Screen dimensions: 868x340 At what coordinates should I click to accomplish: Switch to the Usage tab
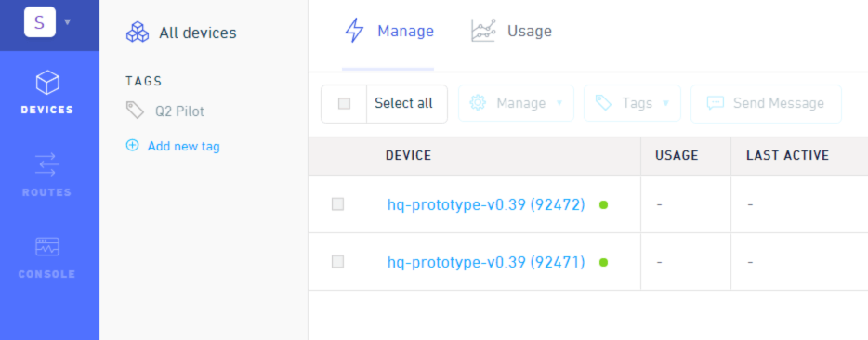tap(511, 31)
